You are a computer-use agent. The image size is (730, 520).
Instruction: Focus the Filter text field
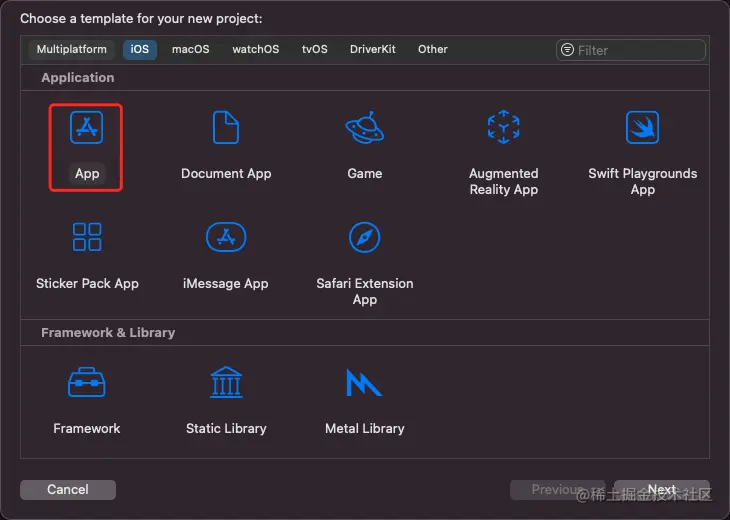(x=631, y=50)
